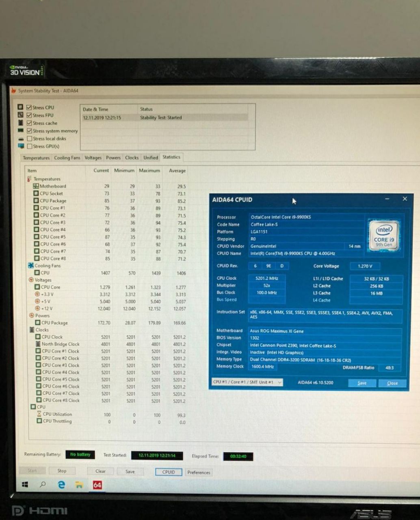Image resolution: width=420 pixels, height=520 pixels.
Task: Click AIDA64 icon in taskbar
Action: tap(97, 485)
